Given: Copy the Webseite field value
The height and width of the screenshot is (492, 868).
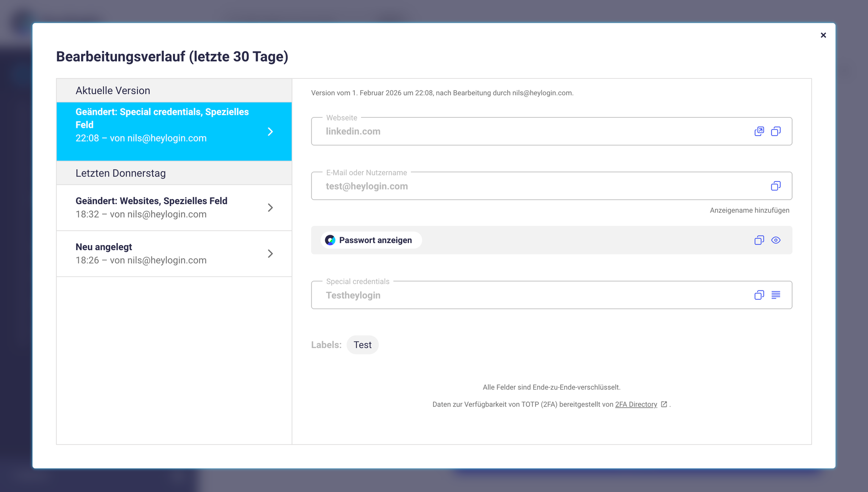Looking at the screenshot, I should [x=776, y=131].
